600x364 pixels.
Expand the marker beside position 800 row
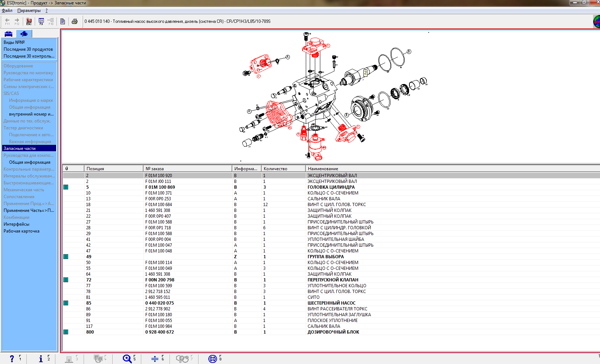coord(66,332)
